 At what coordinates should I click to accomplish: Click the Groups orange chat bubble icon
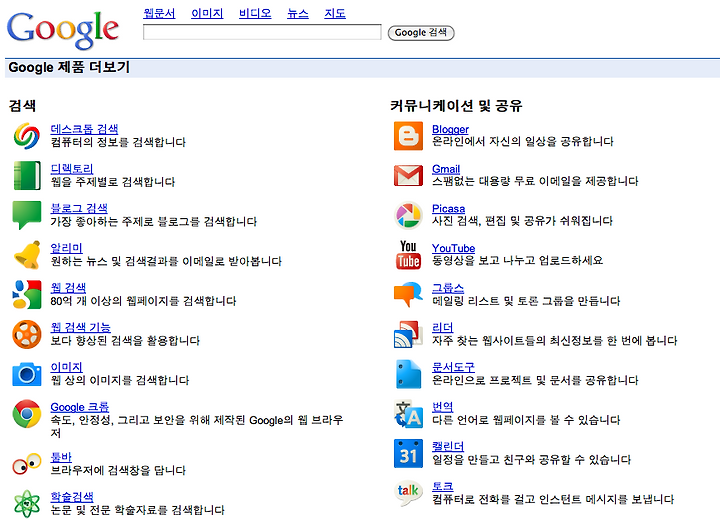pos(408,294)
